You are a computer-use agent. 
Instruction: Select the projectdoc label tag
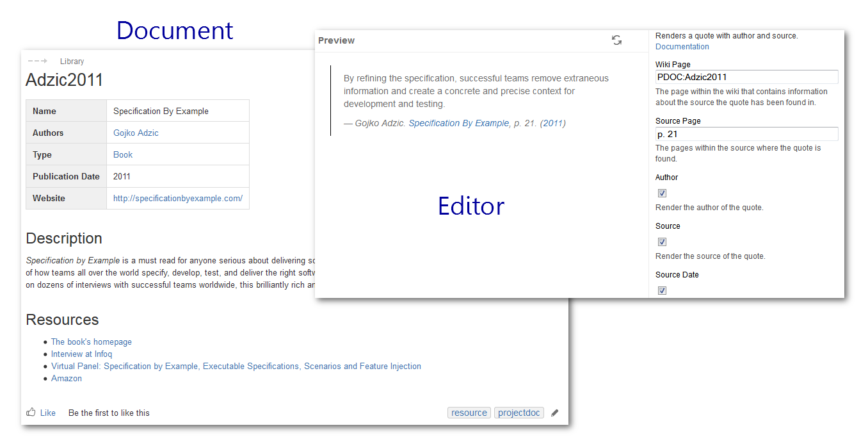(518, 413)
